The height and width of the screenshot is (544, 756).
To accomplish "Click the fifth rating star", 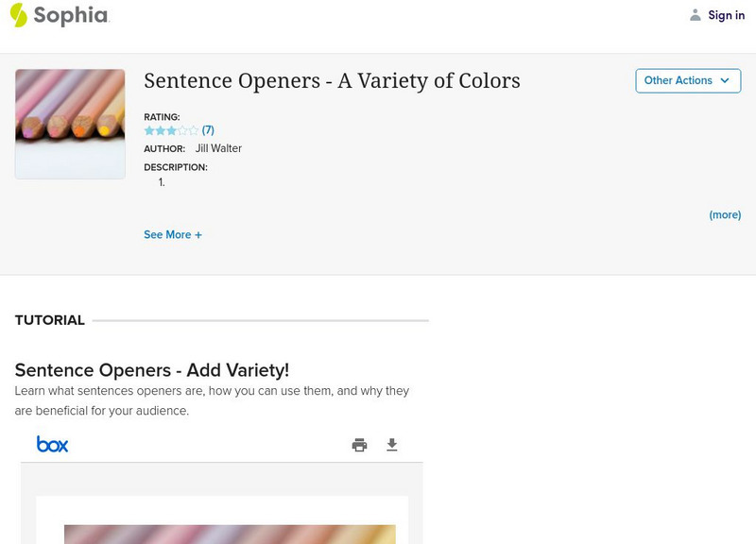I will click(x=194, y=130).
